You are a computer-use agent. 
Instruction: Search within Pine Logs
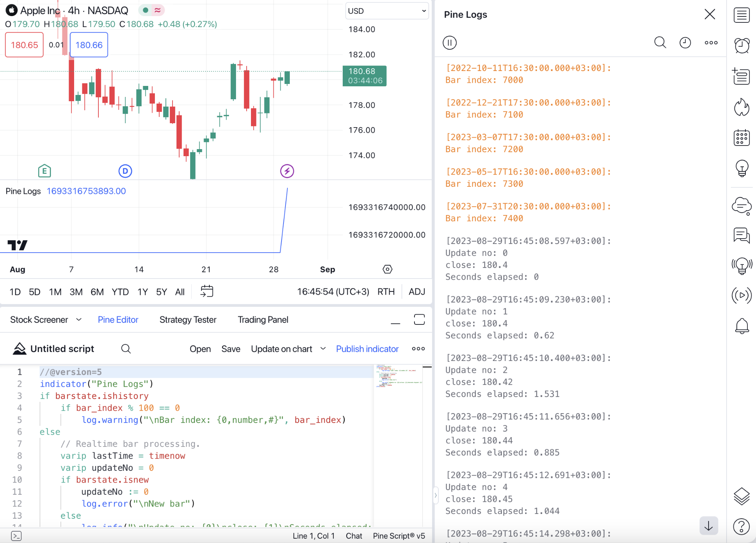pos(660,42)
